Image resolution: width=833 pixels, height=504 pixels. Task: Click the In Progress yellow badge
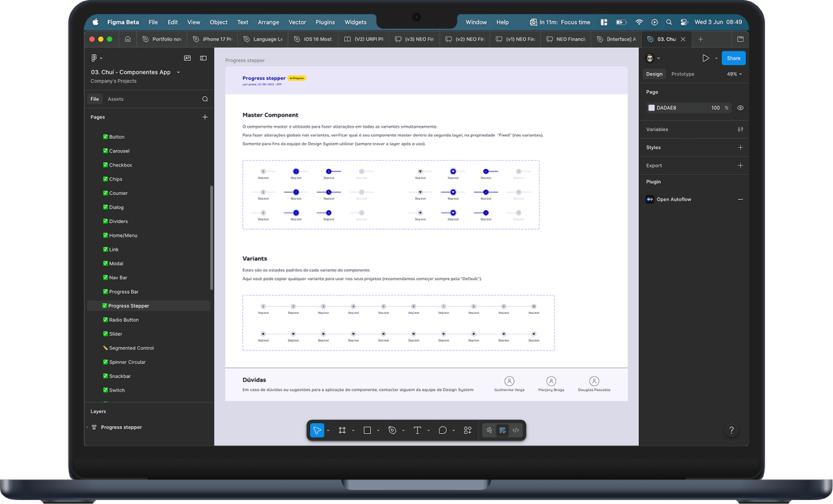tap(297, 78)
